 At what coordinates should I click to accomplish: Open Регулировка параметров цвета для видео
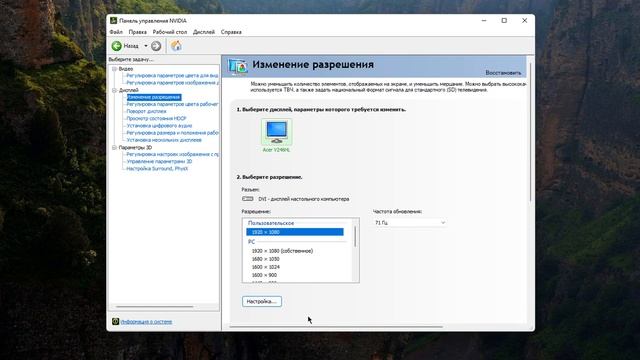click(172, 76)
